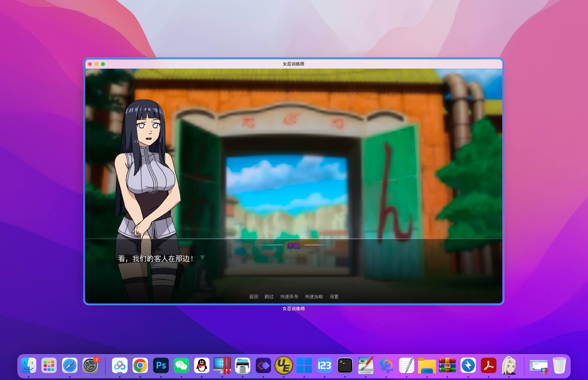Screen dimensions: 588x380
Task: Go back with the 返回 button
Action: coord(254,296)
